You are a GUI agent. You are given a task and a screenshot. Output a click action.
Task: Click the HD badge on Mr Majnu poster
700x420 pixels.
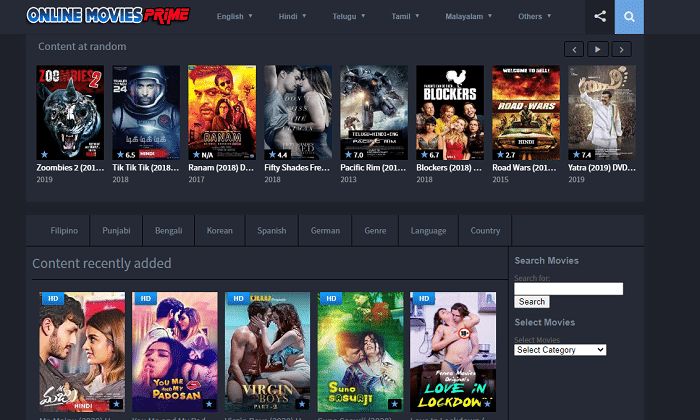(53, 298)
